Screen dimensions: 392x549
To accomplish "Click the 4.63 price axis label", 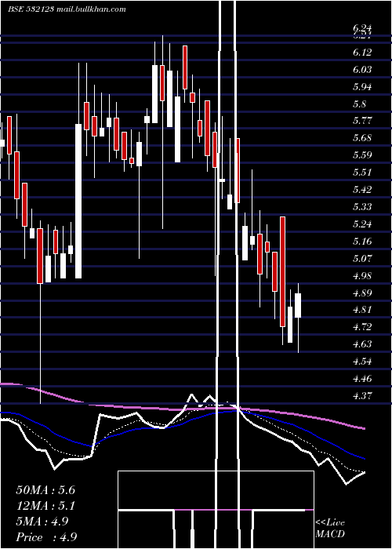I will [x=362, y=344].
